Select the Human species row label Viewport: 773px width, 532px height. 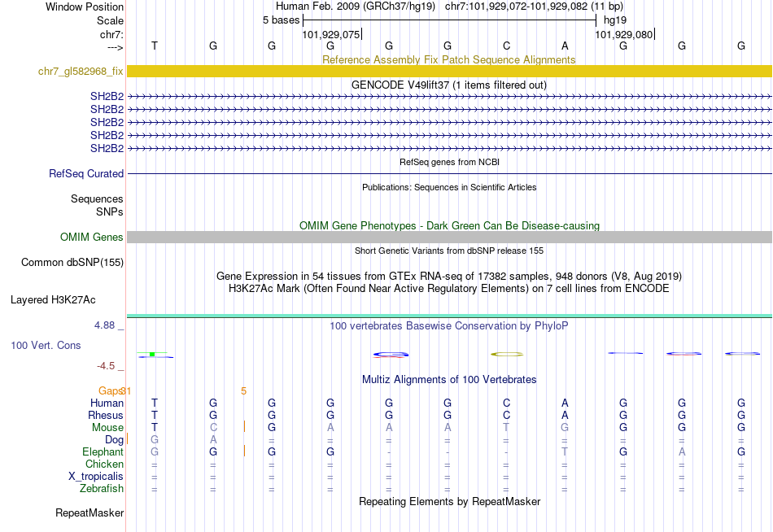tap(107, 403)
